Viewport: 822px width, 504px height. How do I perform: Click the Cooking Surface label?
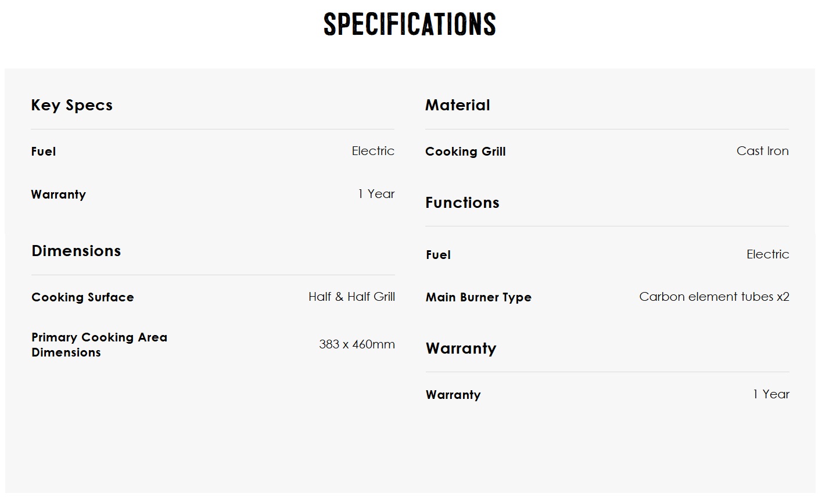coord(82,297)
